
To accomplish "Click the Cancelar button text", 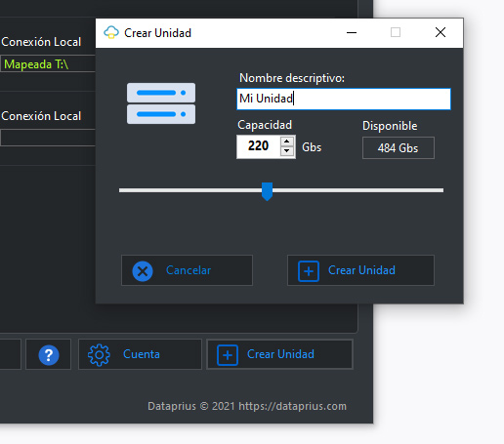I will (x=189, y=270).
